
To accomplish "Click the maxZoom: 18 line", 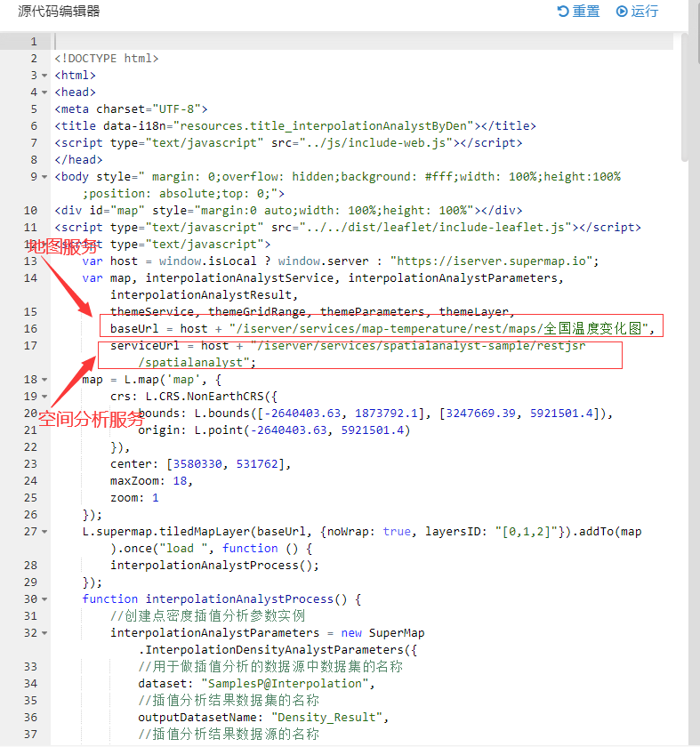I will click(x=151, y=481).
